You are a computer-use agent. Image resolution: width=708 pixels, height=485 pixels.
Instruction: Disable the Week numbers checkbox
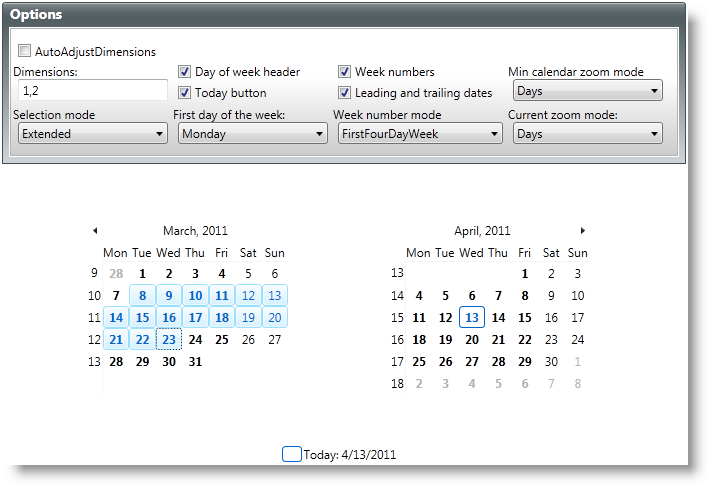point(345,72)
